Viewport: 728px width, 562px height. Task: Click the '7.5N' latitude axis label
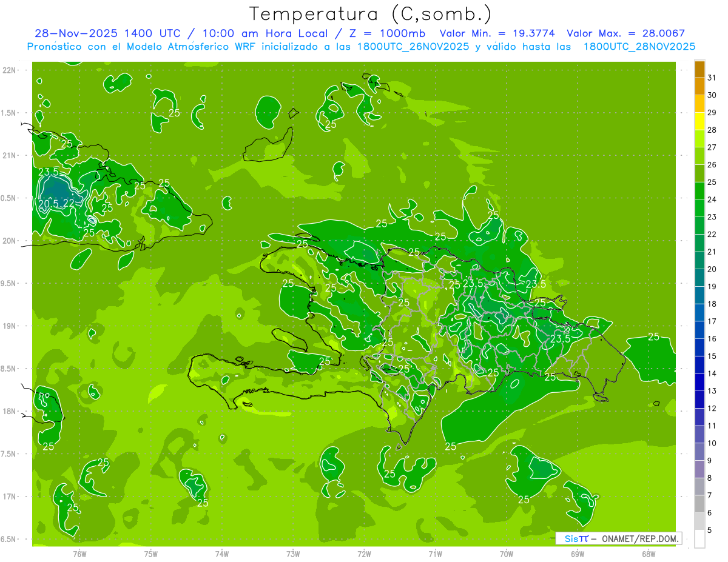[x=8, y=453]
